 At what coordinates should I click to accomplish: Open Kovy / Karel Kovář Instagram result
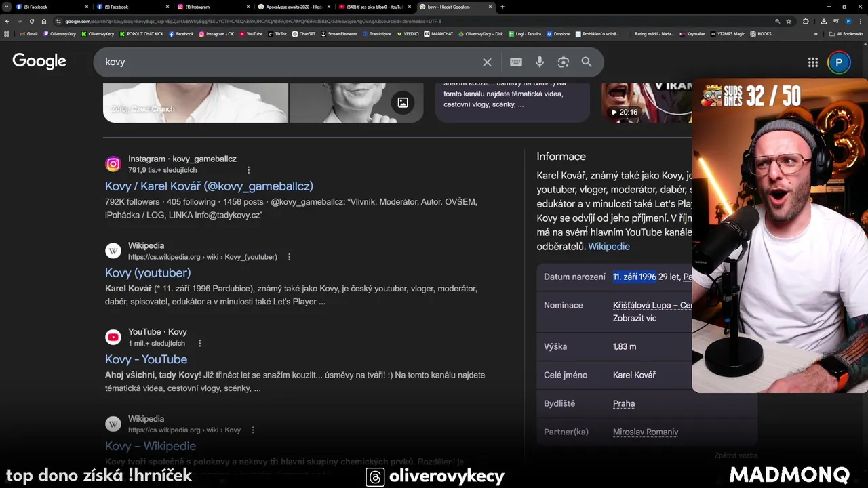[x=209, y=186]
